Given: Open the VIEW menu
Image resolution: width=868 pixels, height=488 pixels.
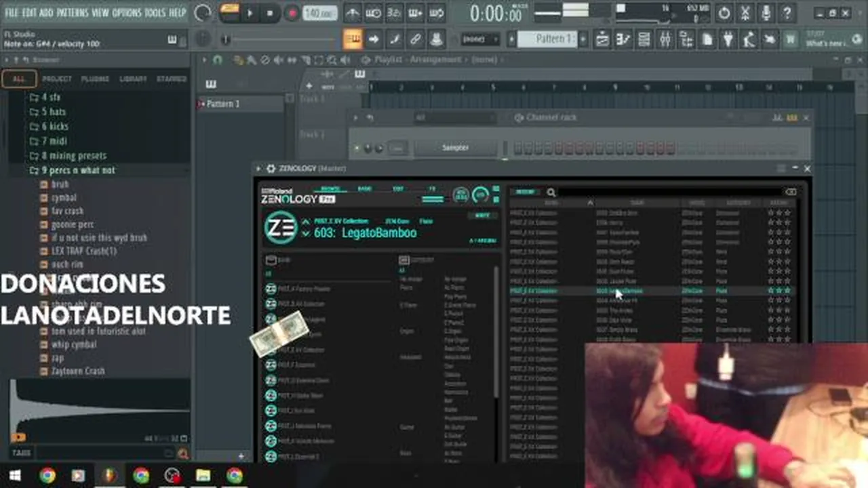Looking at the screenshot, I should (100, 13).
